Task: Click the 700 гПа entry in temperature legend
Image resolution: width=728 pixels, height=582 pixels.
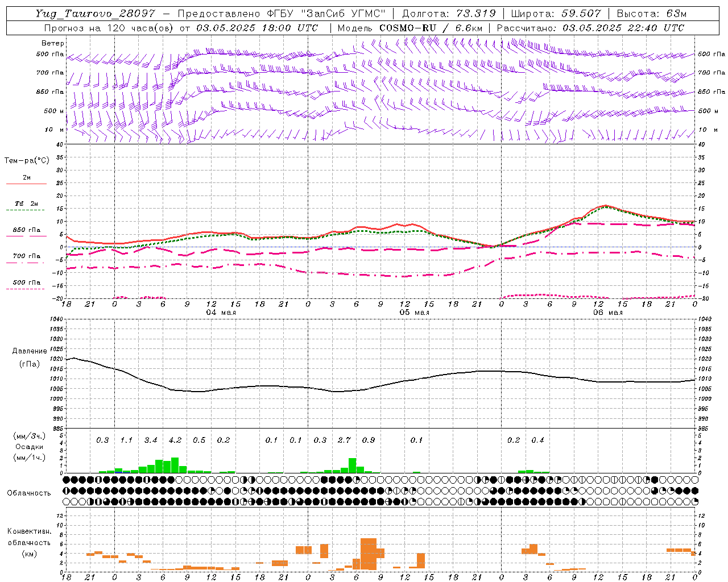Action: pos(27,256)
